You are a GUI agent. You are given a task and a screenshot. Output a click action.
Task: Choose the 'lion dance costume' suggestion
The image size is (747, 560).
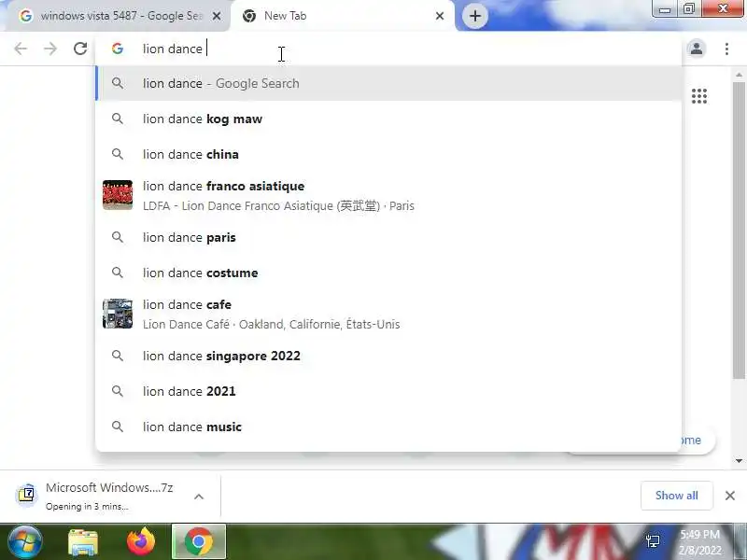(388, 273)
